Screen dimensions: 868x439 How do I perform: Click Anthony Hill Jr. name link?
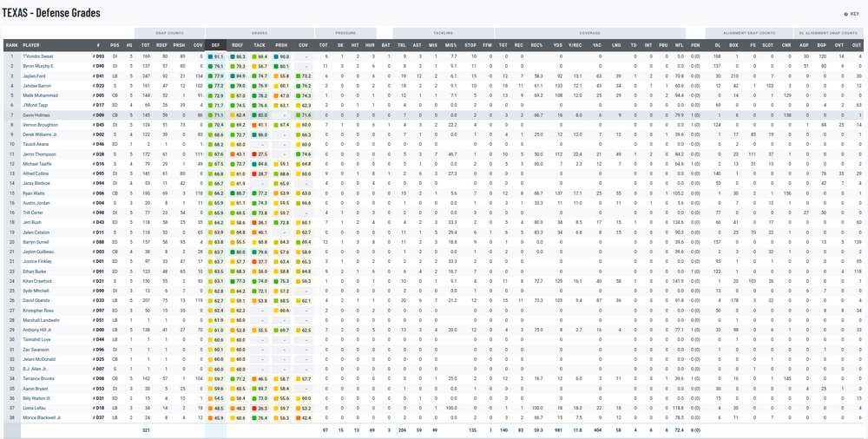[x=37, y=330]
